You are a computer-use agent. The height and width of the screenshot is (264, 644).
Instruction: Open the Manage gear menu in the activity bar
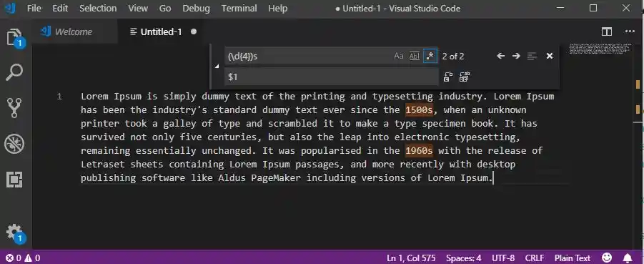15,233
